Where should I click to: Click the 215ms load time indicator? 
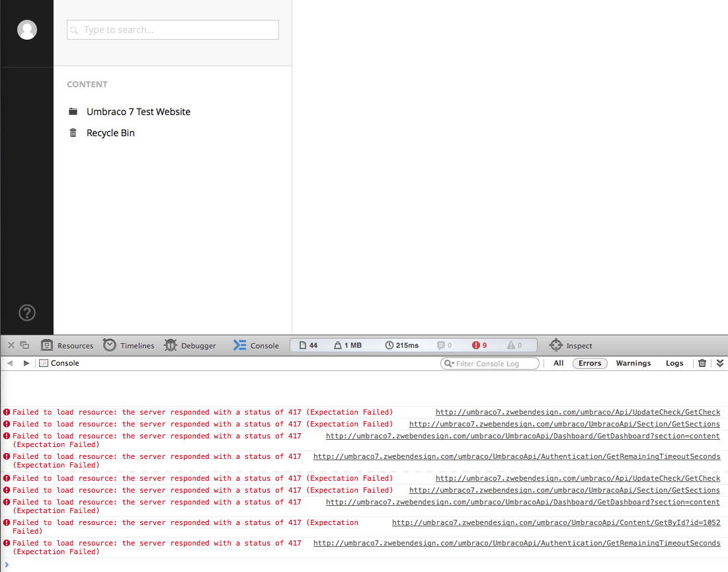(x=402, y=345)
